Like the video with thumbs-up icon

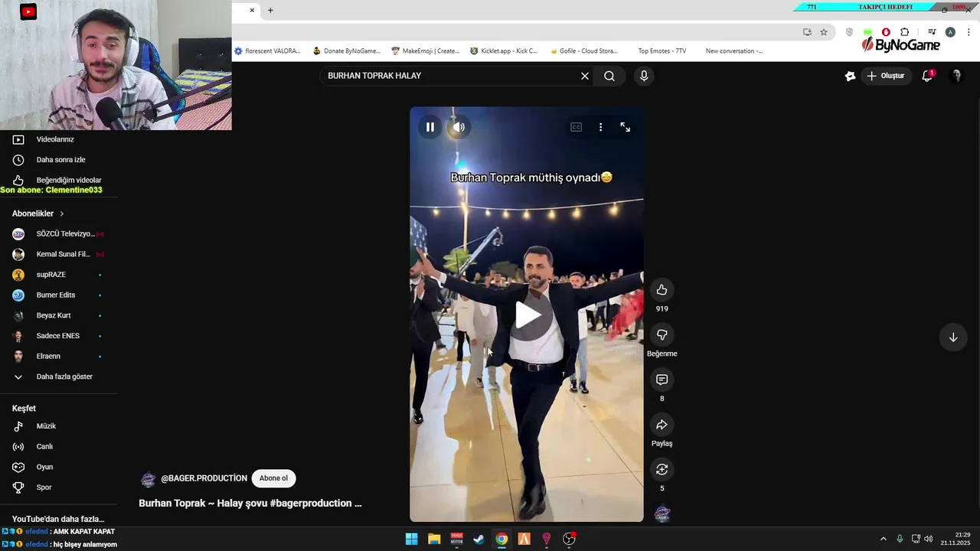661,290
